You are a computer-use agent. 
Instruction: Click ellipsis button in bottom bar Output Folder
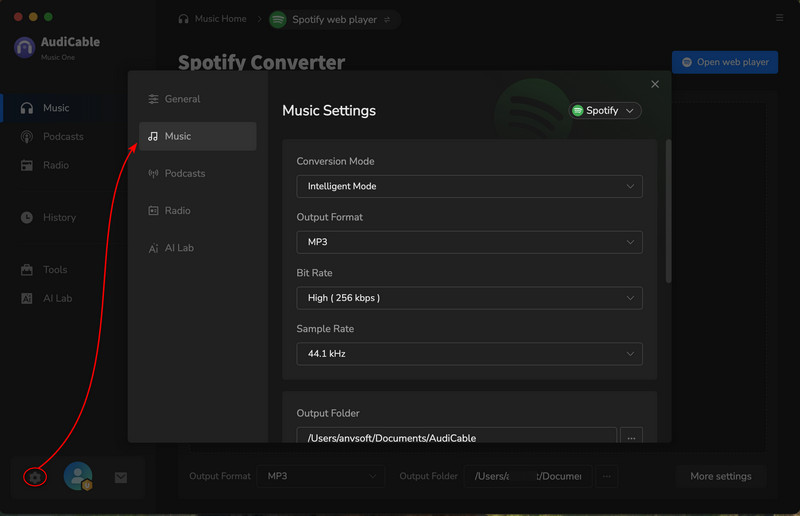point(607,476)
